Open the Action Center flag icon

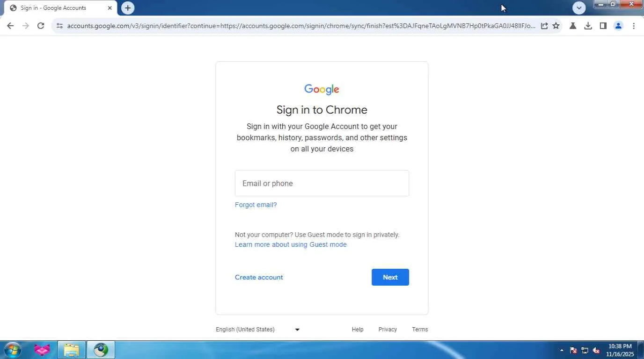coord(573,350)
